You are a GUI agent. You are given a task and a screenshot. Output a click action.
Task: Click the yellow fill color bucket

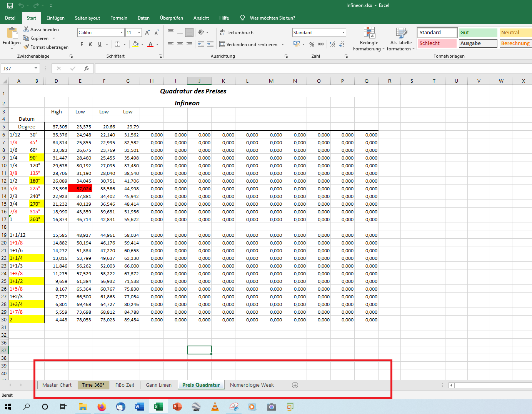[135, 44]
